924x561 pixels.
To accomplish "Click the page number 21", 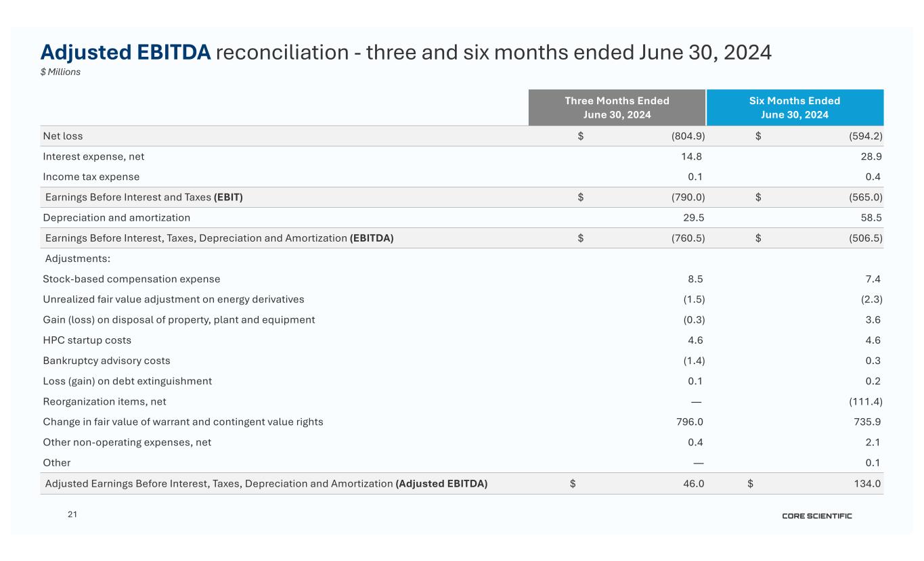I will pyautogui.click(x=72, y=515).
